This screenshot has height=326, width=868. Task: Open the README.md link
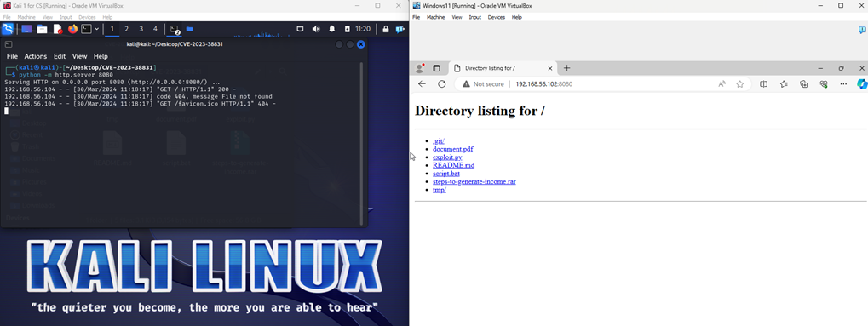[x=453, y=165]
